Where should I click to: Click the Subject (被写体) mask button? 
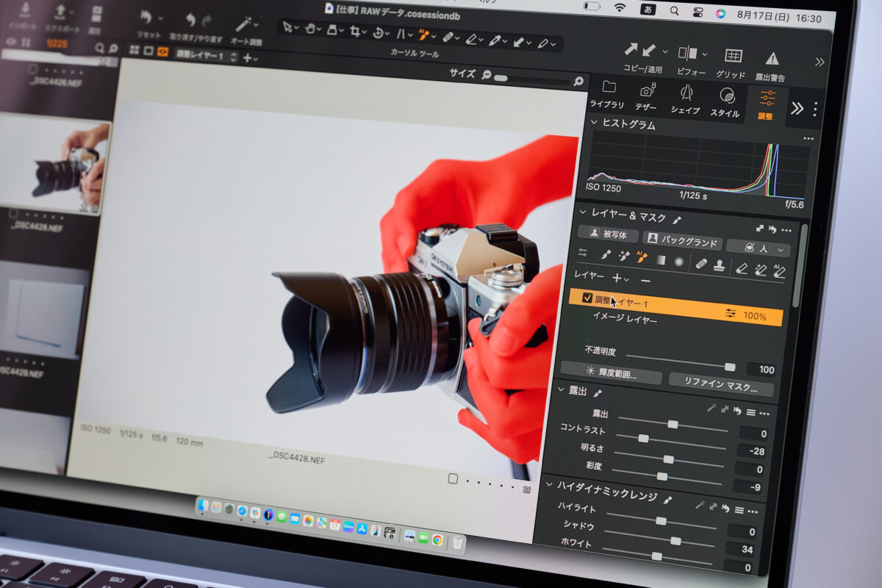[x=607, y=234]
